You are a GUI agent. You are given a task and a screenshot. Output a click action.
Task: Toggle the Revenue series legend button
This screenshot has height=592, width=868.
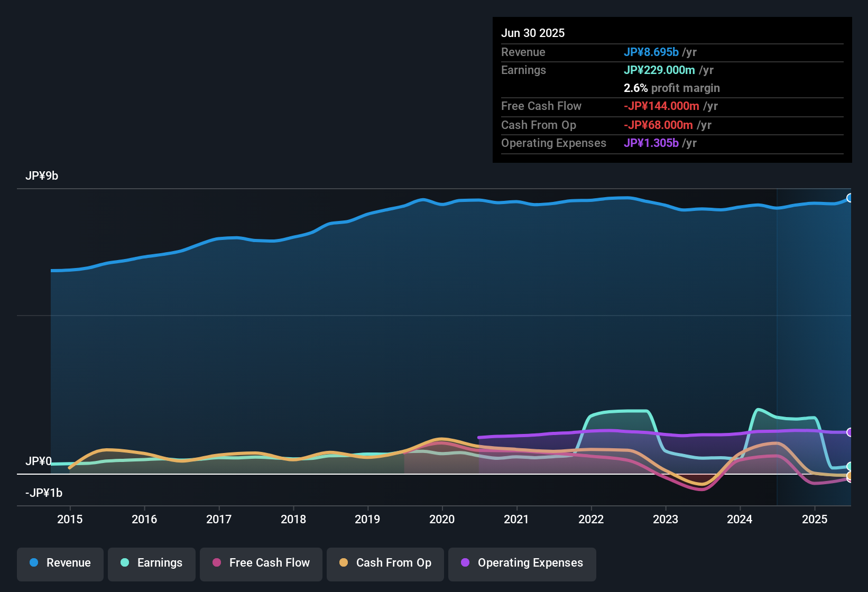click(x=60, y=563)
